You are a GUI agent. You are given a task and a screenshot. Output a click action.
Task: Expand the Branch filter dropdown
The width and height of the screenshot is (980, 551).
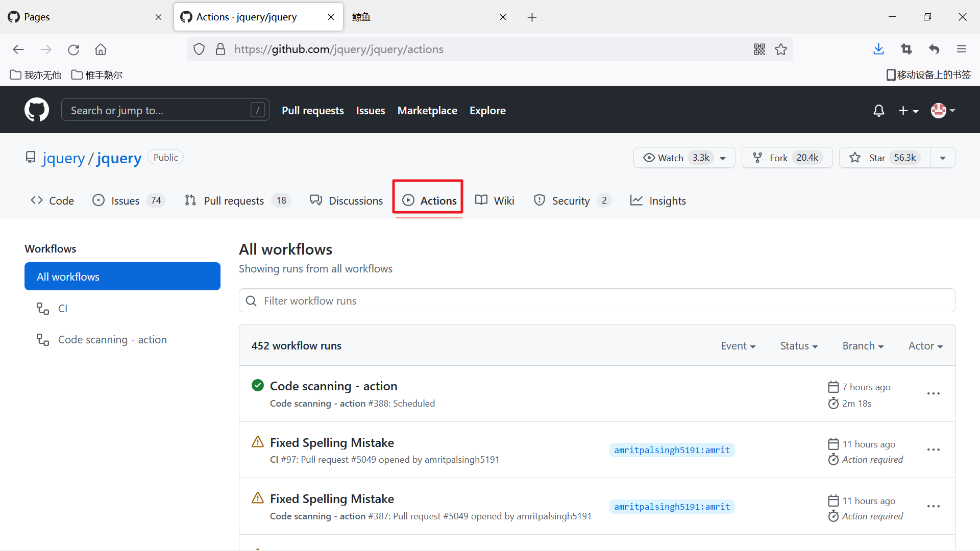864,346
